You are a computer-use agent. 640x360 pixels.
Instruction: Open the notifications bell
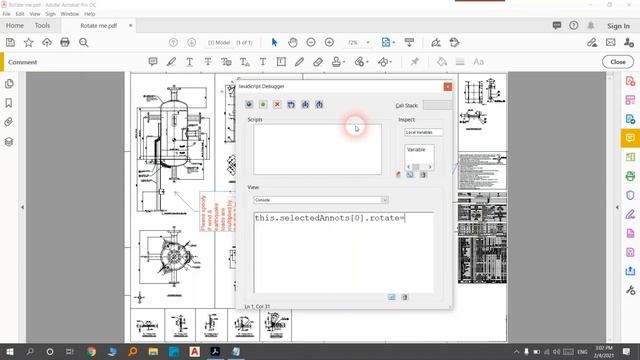(591, 25)
